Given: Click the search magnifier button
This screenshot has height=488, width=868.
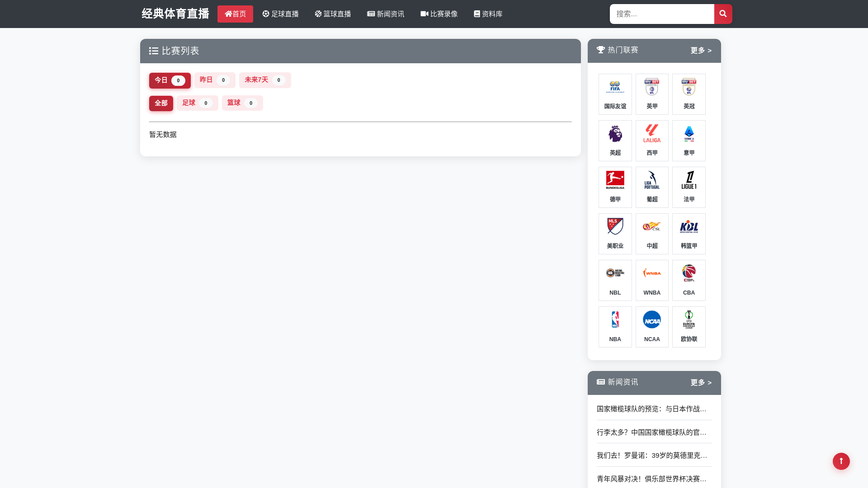Looking at the screenshot, I should click(723, 14).
